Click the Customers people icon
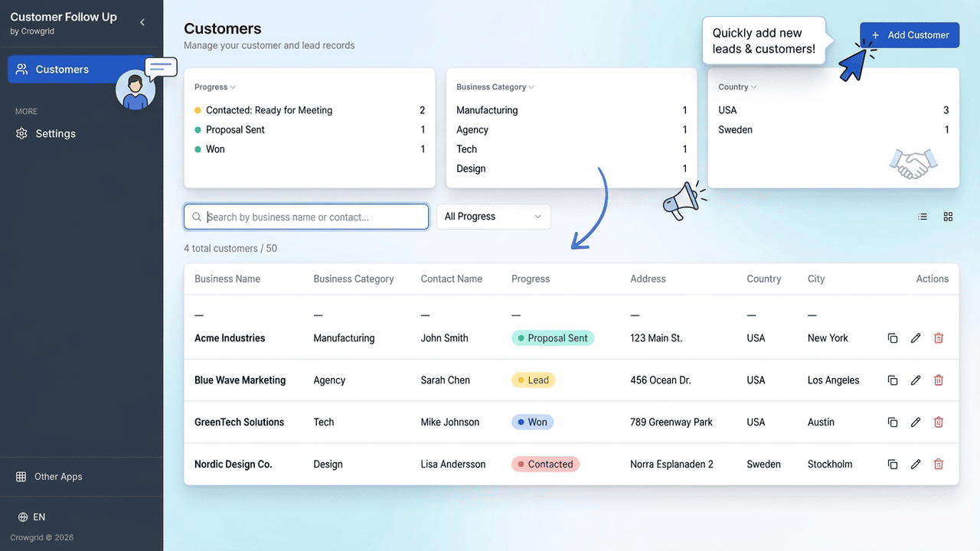The image size is (980, 551). (x=21, y=69)
